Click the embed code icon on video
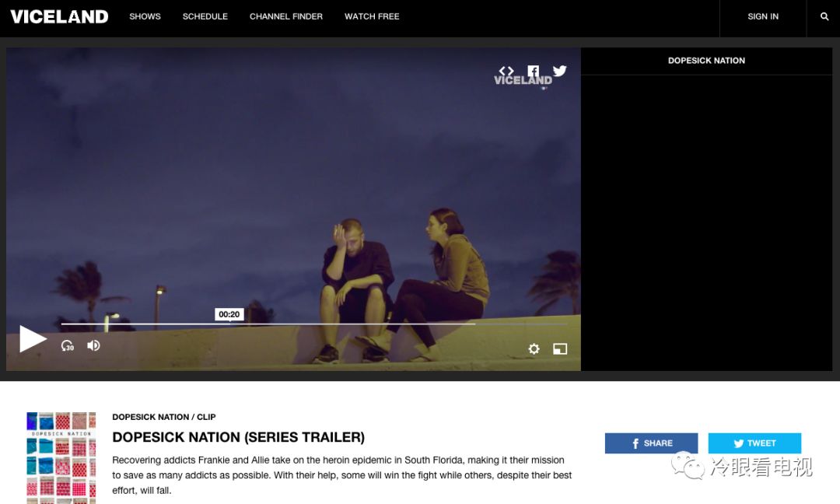The image size is (840, 504). pos(506,71)
